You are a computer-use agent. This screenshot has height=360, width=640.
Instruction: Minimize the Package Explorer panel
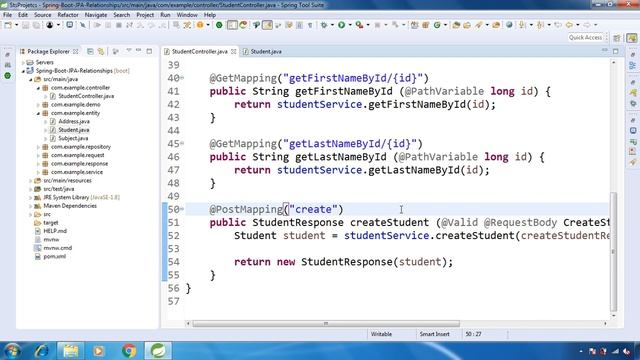pos(138,51)
